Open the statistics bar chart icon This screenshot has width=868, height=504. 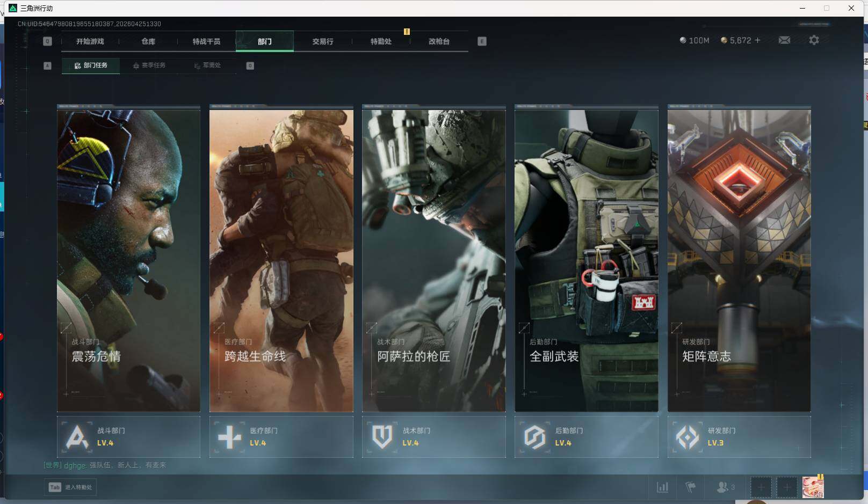663,487
